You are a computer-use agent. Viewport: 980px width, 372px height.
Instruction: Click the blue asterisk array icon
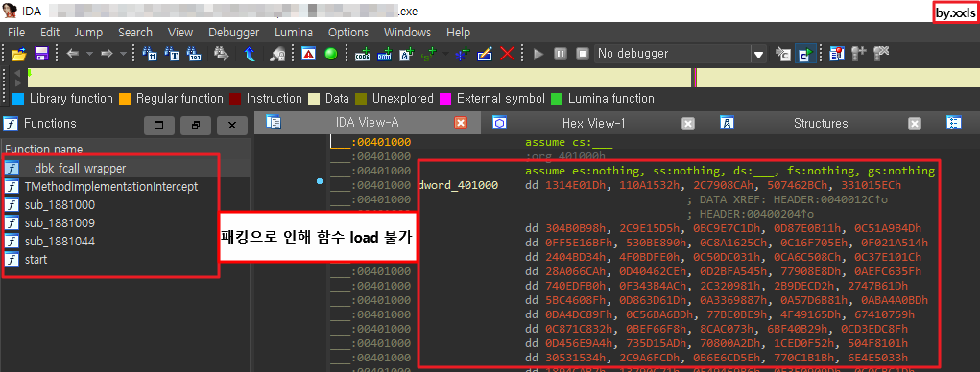463,54
